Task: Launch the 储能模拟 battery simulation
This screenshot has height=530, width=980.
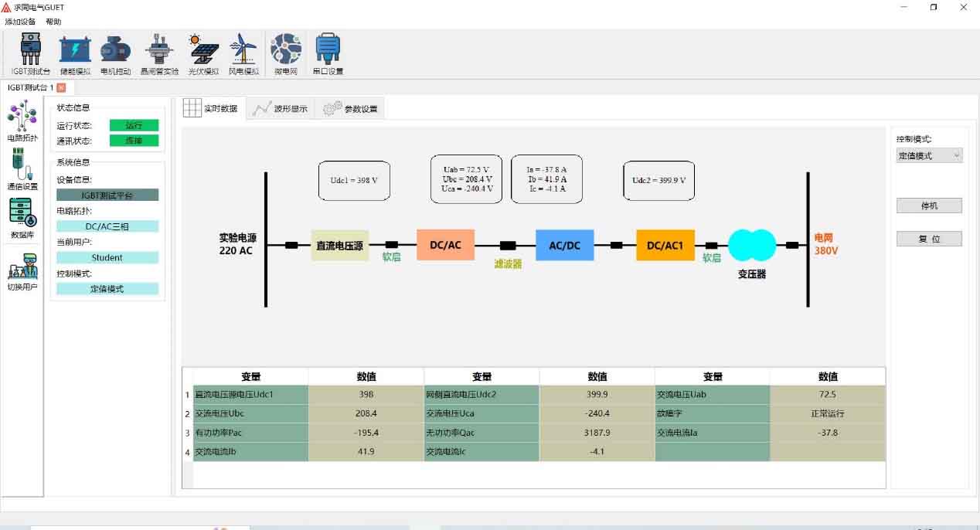Action: (x=76, y=54)
